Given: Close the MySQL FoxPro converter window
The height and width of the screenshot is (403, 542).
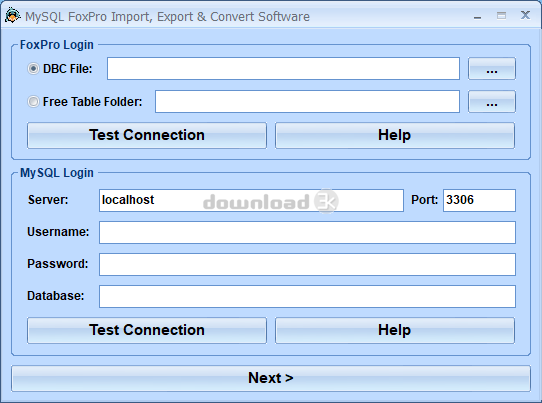Looking at the screenshot, I should pyautogui.click(x=525, y=15).
